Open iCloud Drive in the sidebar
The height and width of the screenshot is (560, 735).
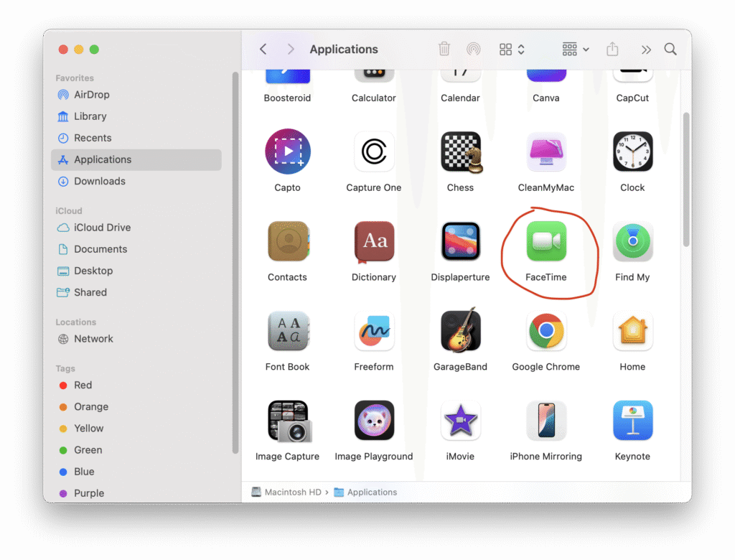click(136, 228)
